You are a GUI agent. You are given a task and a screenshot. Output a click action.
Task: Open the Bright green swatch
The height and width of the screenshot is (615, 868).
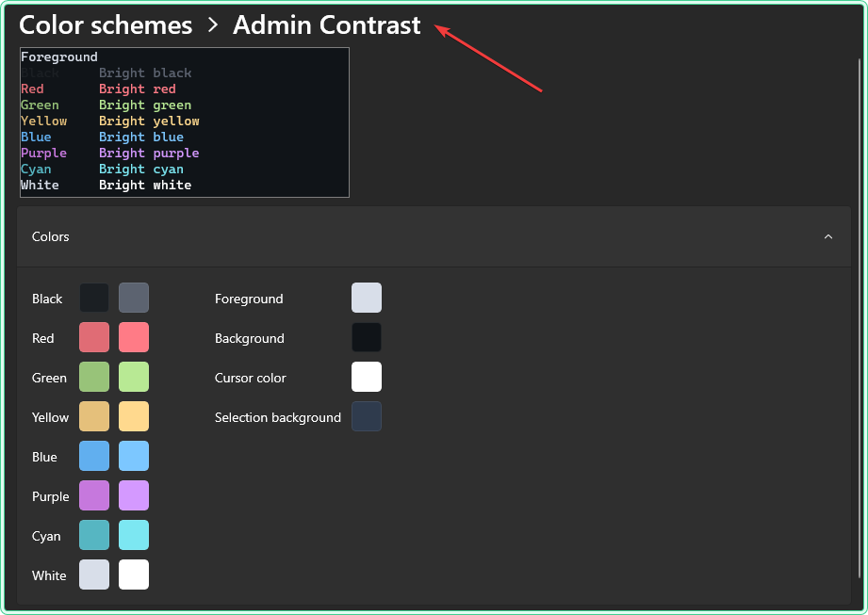pyautogui.click(x=133, y=377)
